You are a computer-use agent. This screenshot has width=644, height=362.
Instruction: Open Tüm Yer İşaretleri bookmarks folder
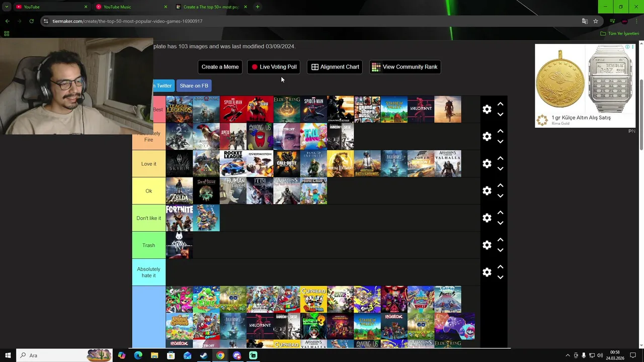619,33
